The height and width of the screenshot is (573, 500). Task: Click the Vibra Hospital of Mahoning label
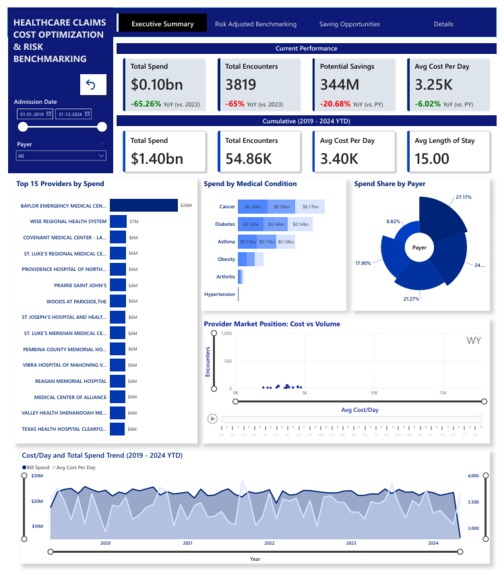tap(64, 365)
